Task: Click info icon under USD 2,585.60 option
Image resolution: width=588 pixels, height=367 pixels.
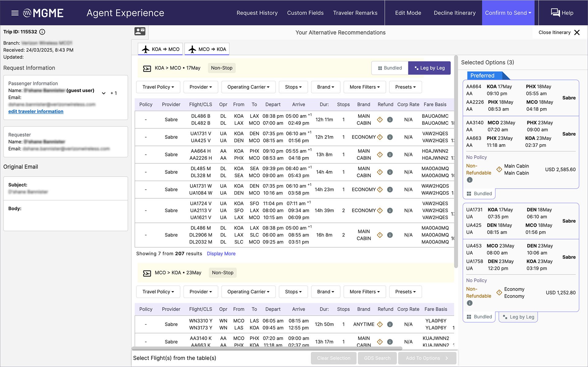Action: 469,180
